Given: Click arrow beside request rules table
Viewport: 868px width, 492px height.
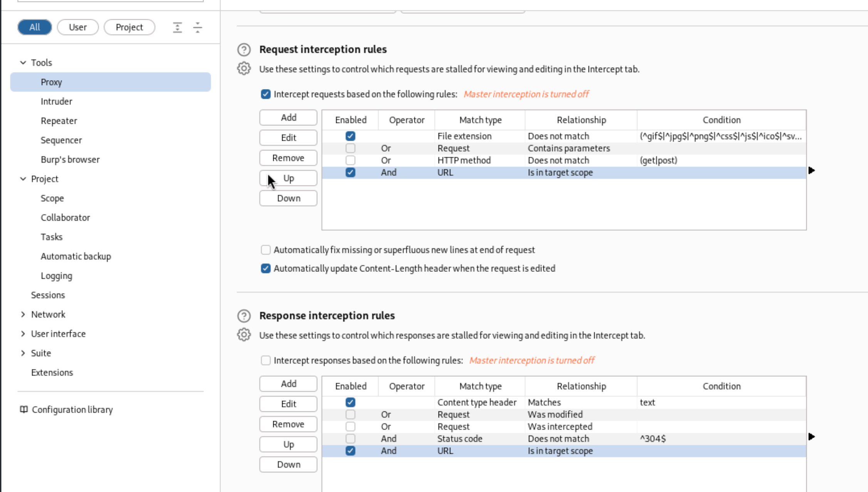Looking at the screenshot, I should [811, 170].
